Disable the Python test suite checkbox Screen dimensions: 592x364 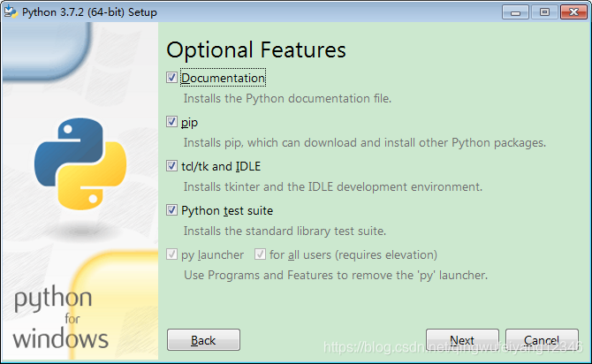pos(171,210)
